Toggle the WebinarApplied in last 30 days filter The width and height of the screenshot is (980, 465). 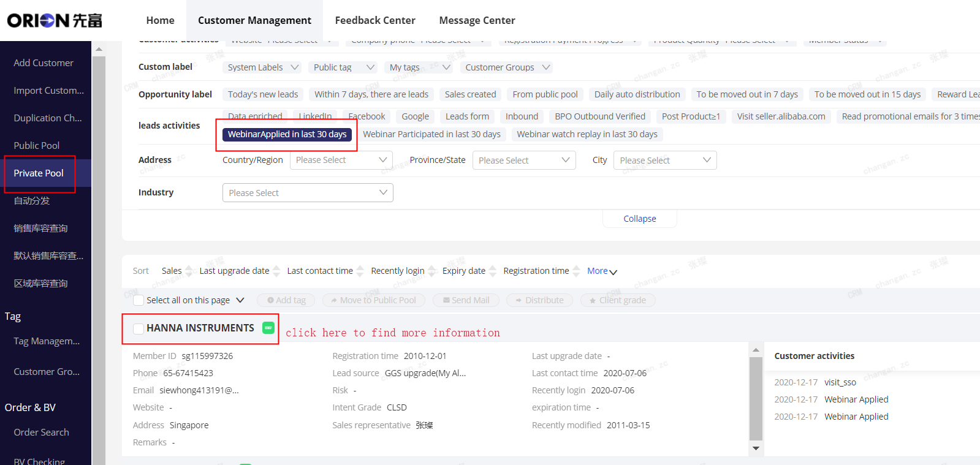287,134
